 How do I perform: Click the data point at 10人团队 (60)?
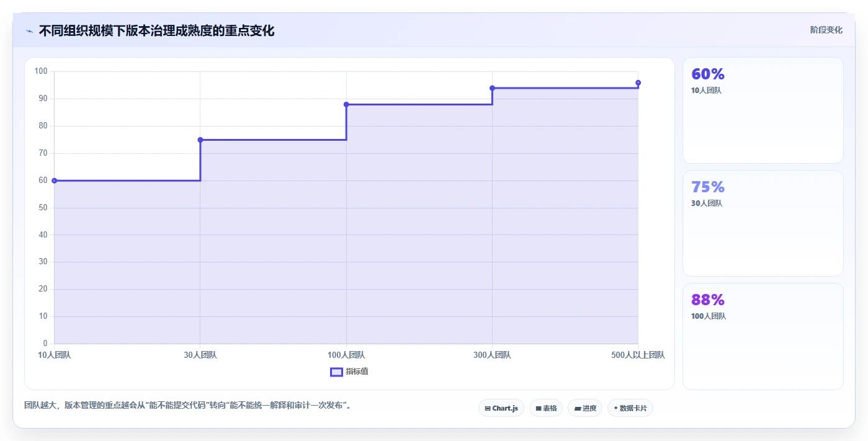click(55, 180)
